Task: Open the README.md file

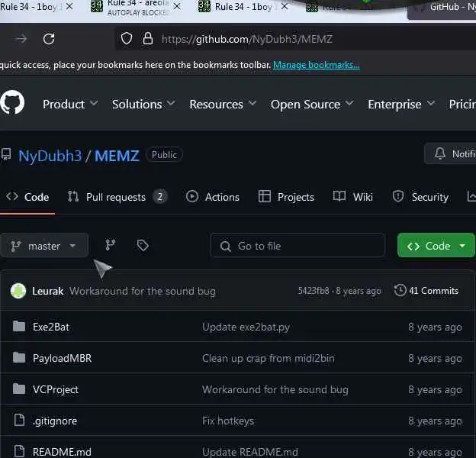Action: click(x=62, y=452)
